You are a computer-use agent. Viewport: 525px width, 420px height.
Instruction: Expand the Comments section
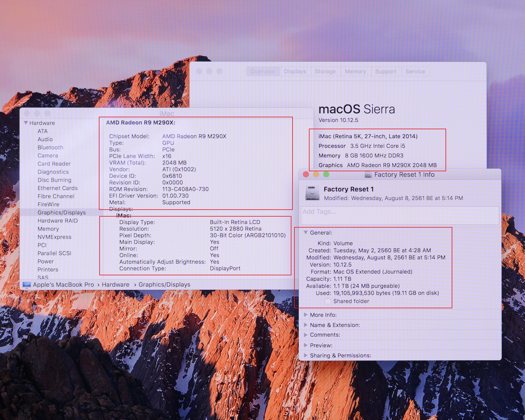tap(306, 335)
